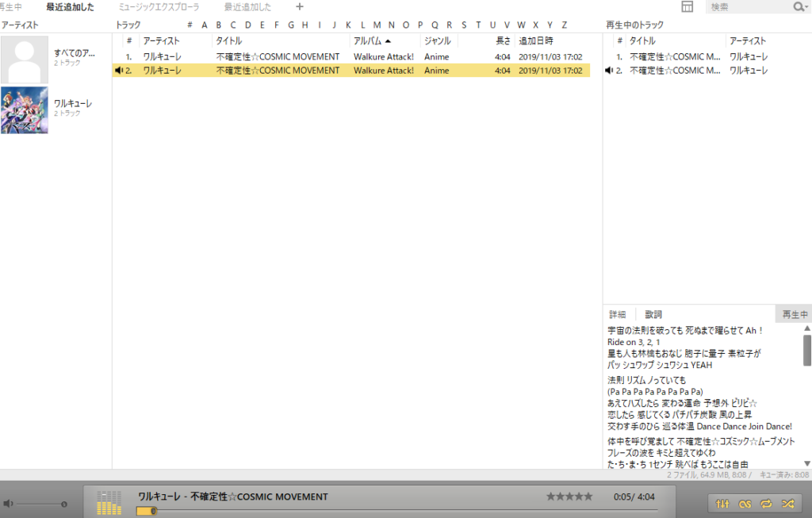Click the トラック panel header
Viewport: 812px width, 518px height.
click(x=128, y=25)
